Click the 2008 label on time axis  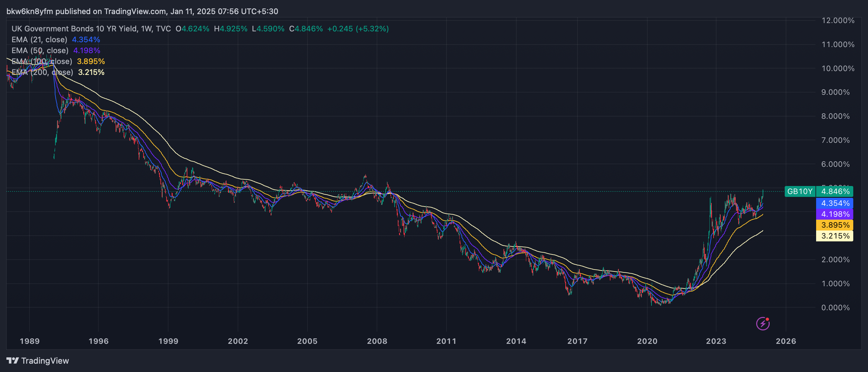[x=377, y=341]
